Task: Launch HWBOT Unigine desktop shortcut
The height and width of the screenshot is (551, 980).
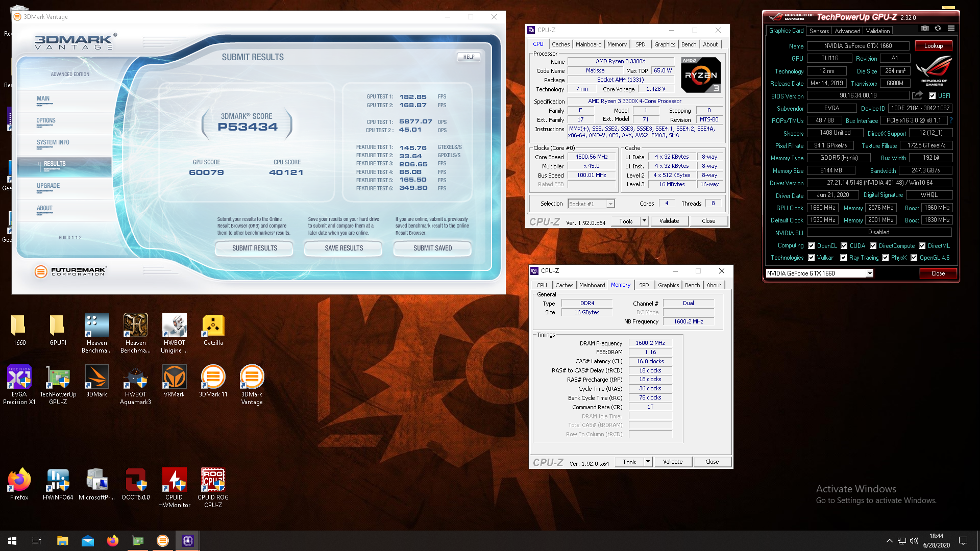Action: tap(174, 333)
